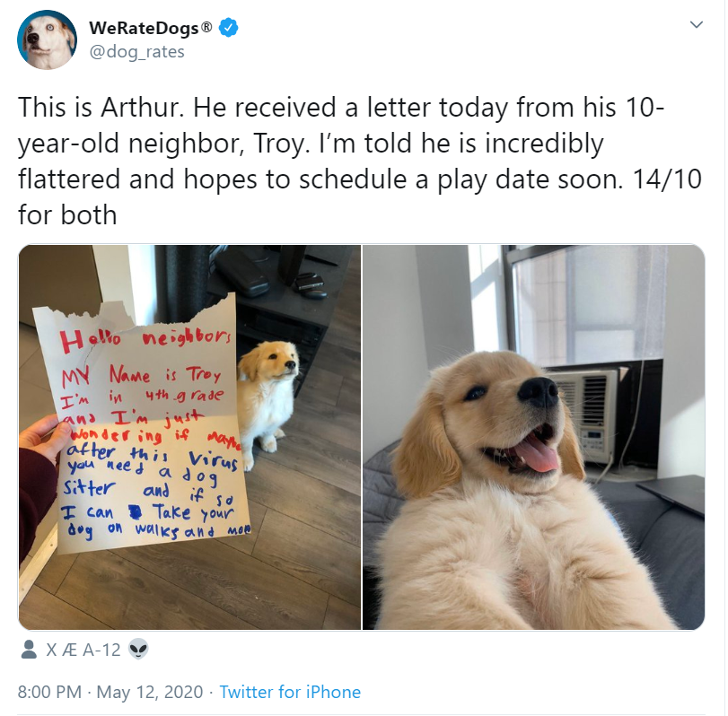Click the blue verified badge
Screen dimensions: 728x716
228,28
